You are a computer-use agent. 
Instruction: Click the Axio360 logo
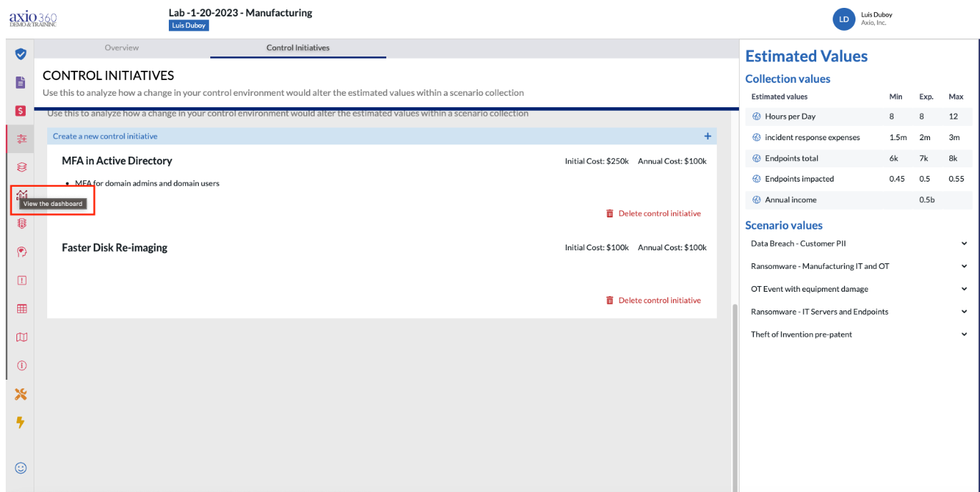33,19
